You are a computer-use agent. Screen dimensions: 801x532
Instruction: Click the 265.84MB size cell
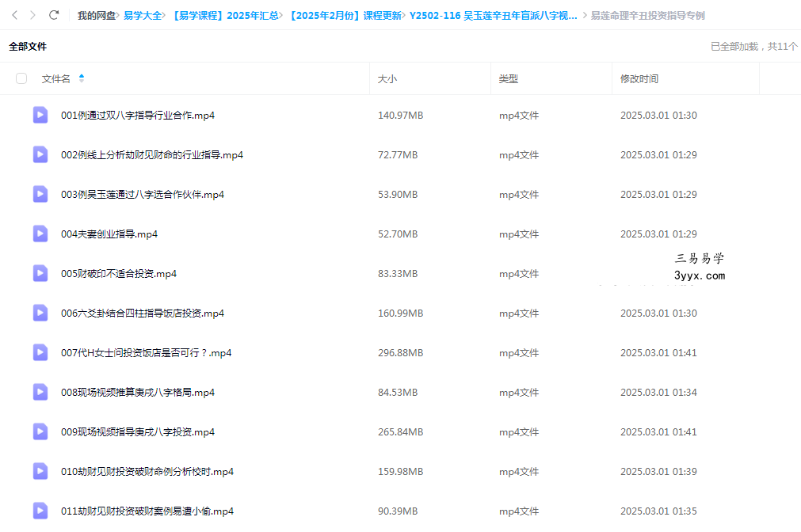click(401, 432)
